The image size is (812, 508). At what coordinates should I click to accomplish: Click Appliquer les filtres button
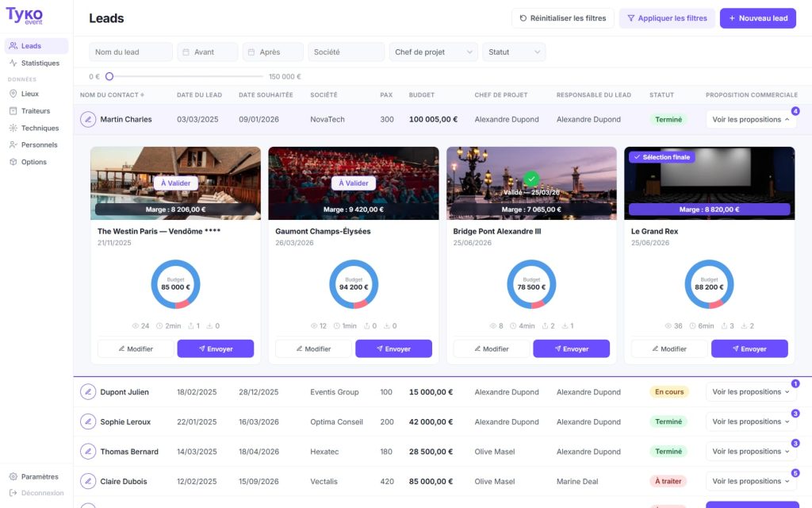(667, 18)
